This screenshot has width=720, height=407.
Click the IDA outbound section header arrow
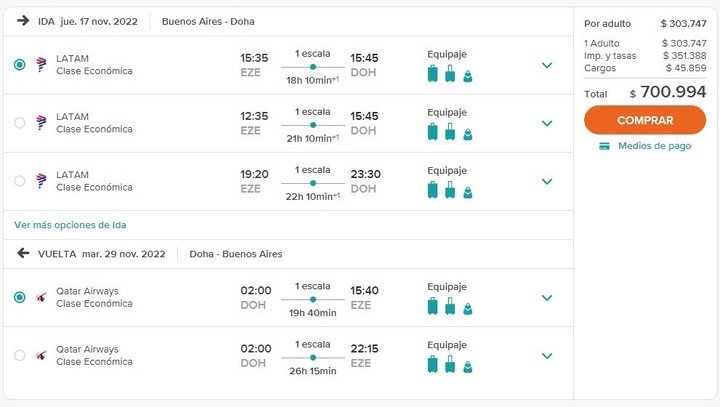pyautogui.click(x=23, y=21)
